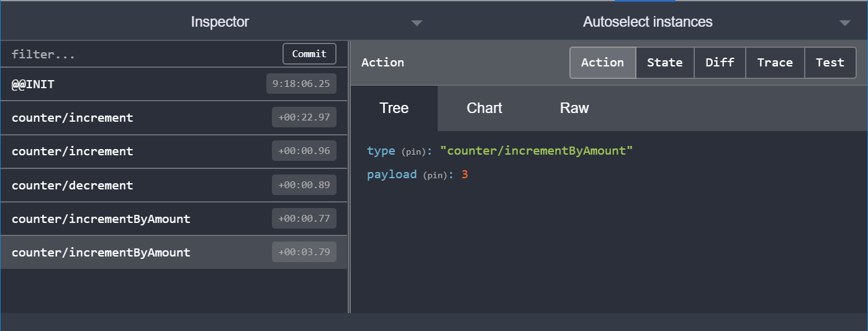This screenshot has width=868, height=331.
Task: Switch to the State view button
Action: (664, 63)
